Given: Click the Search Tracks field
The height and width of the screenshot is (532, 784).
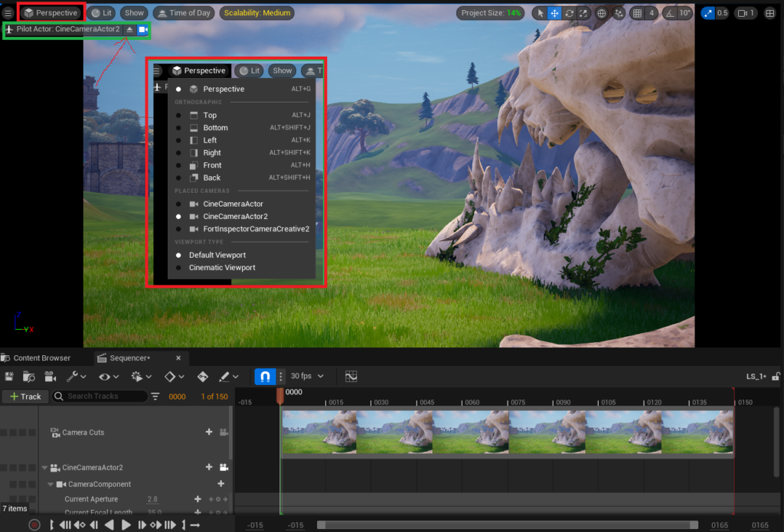Looking at the screenshot, I should pos(100,397).
